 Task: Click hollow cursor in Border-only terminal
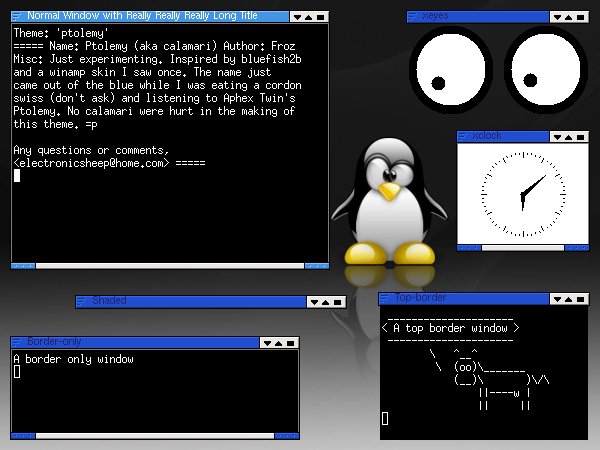(x=17, y=372)
